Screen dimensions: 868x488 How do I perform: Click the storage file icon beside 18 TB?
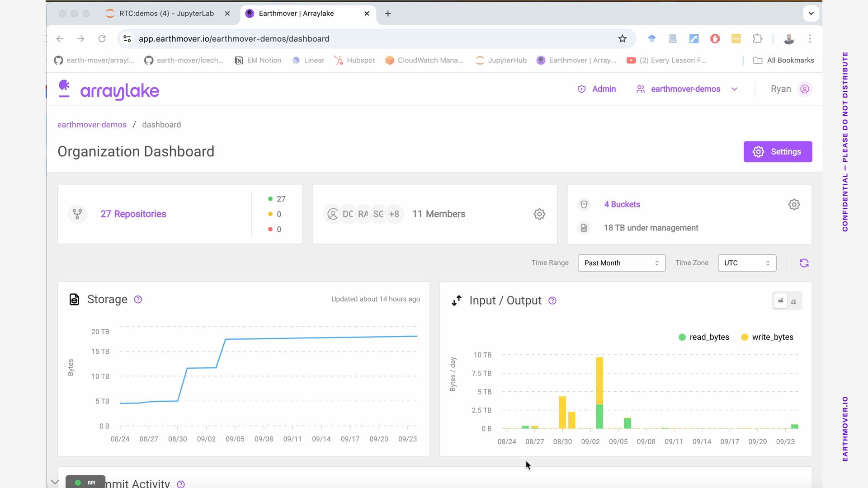[584, 228]
